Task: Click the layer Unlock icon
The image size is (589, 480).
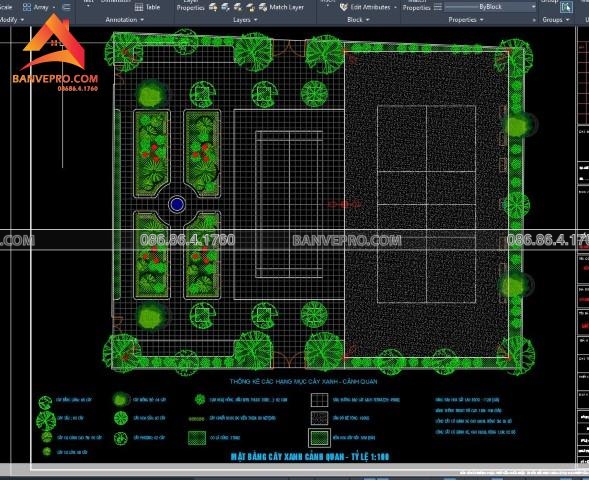Action: click(x=250, y=7)
